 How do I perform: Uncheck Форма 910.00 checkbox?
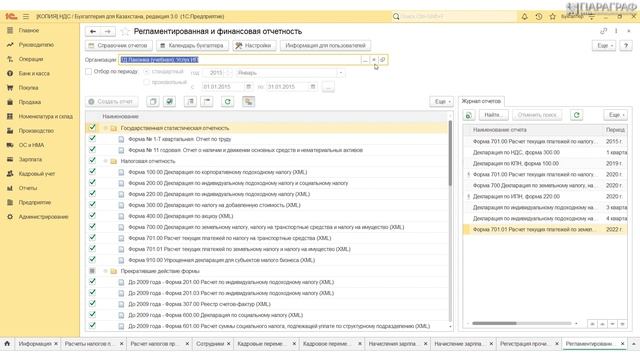tap(92, 260)
